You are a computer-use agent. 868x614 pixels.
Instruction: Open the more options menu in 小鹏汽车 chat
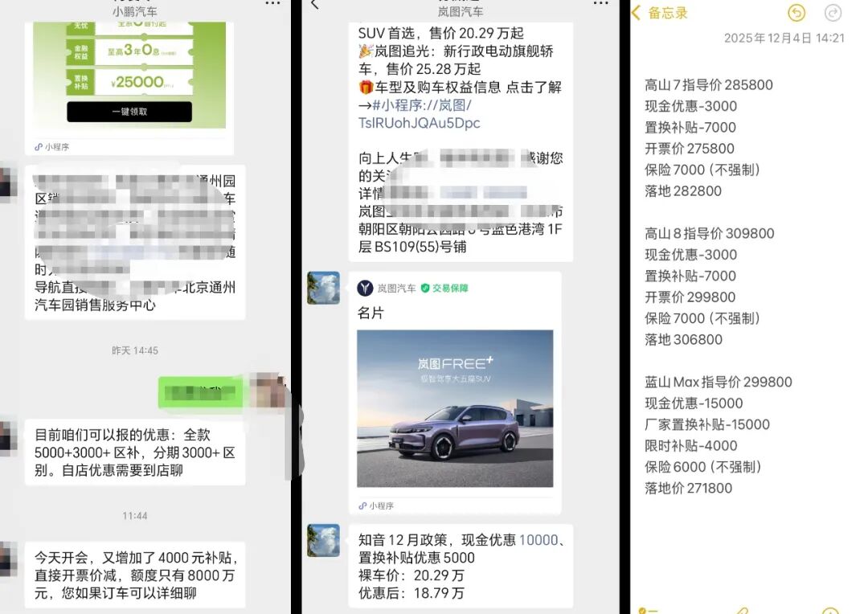(x=273, y=4)
